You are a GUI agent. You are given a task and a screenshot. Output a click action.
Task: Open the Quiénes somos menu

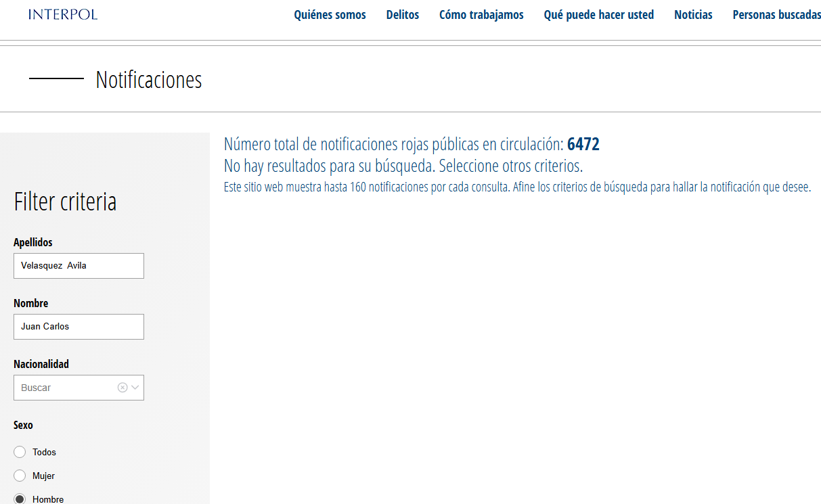(x=330, y=15)
